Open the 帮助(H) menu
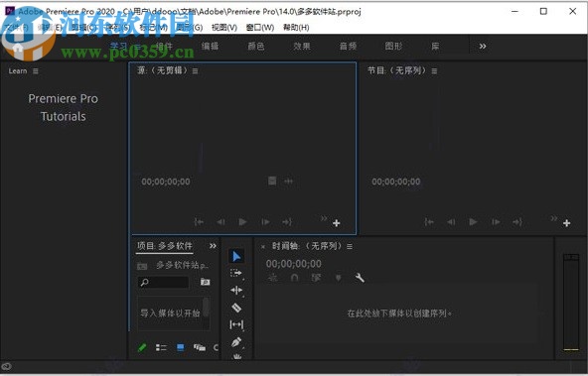Screen dimensions: 588x376 (296, 28)
